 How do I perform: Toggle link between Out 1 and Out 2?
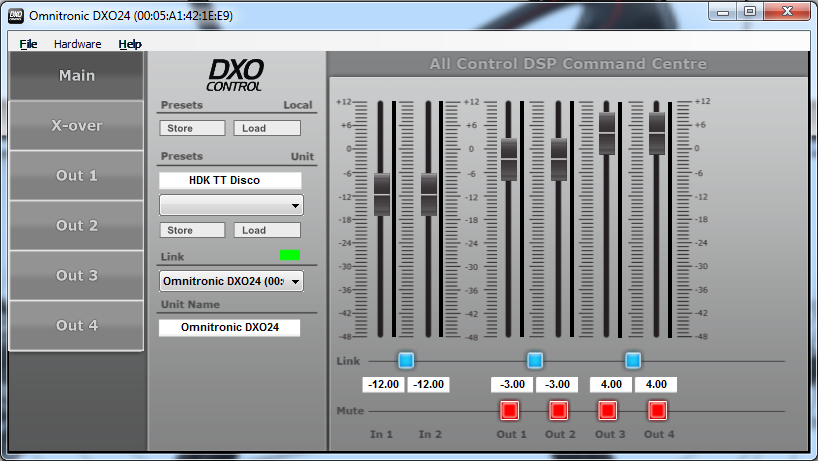coord(535,360)
